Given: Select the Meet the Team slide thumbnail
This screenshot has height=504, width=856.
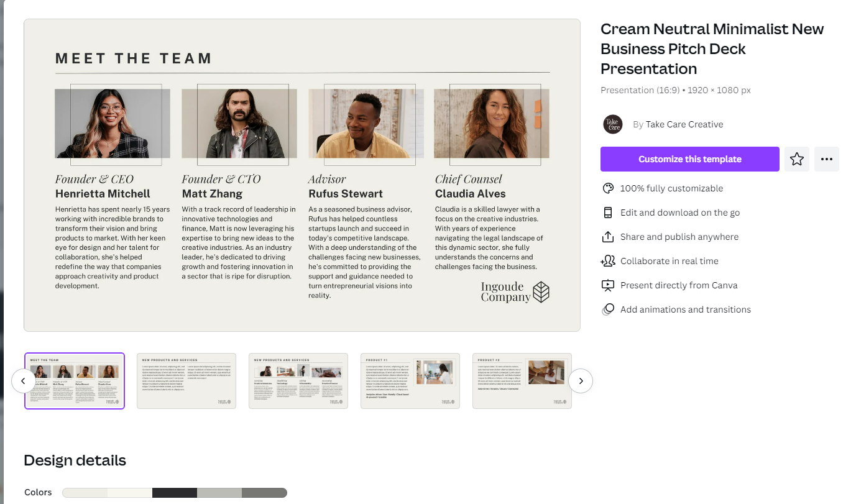Looking at the screenshot, I should click(75, 381).
